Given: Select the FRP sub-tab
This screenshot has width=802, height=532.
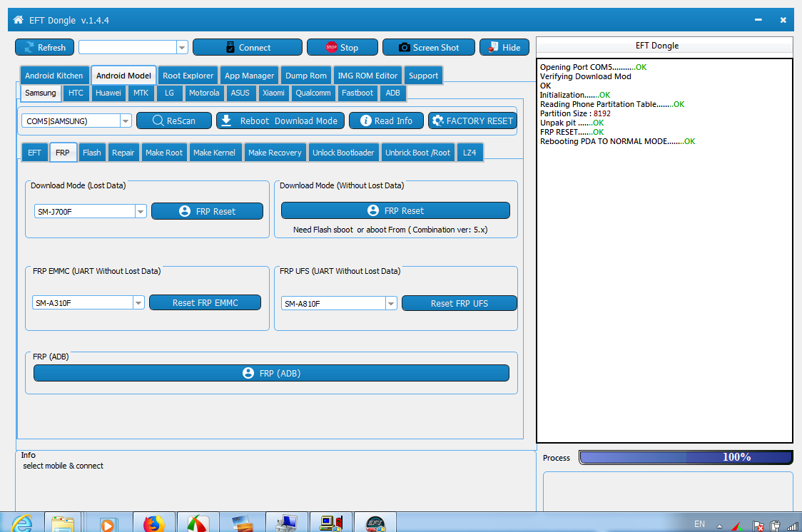Looking at the screenshot, I should [x=63, y=153].
